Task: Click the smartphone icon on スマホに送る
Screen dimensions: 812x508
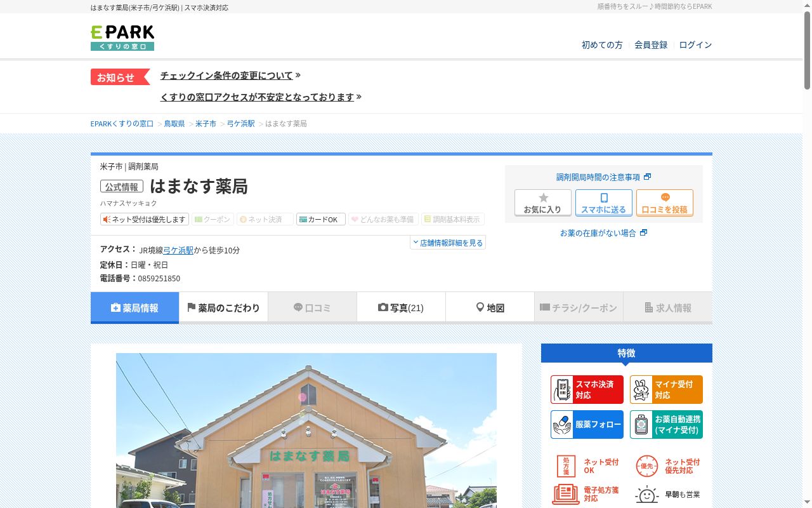Action: [604, 198]
